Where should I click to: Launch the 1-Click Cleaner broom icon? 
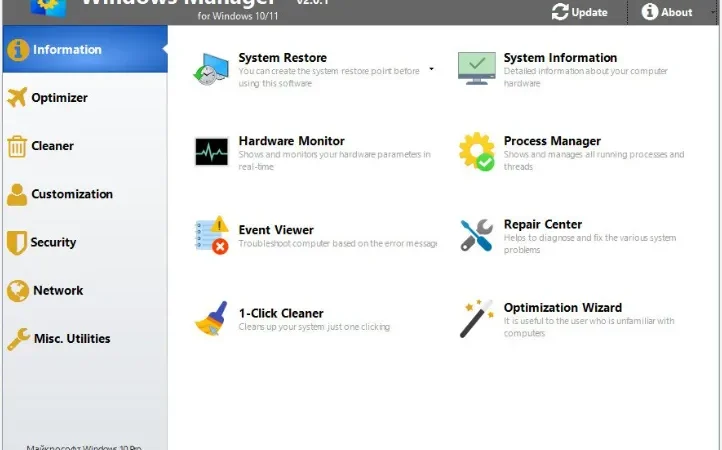211,318
